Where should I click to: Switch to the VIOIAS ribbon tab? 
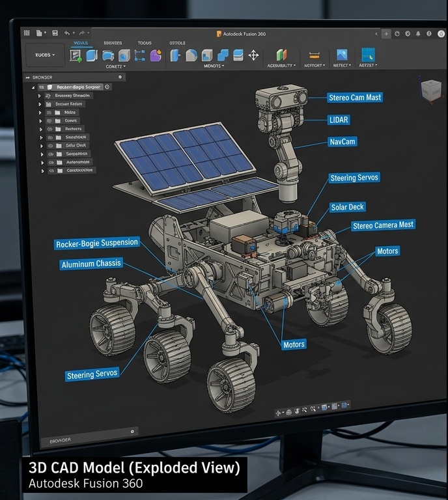[81, 43]
